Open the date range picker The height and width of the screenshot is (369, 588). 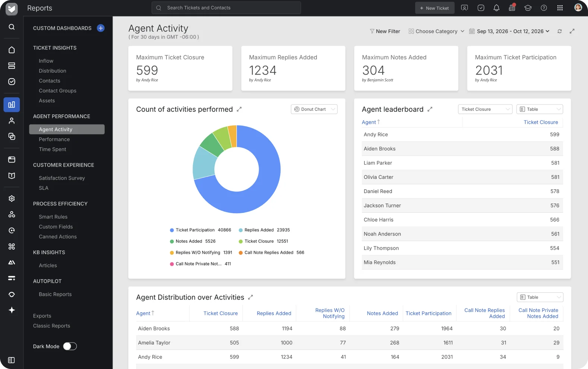[x=509, y=31]
